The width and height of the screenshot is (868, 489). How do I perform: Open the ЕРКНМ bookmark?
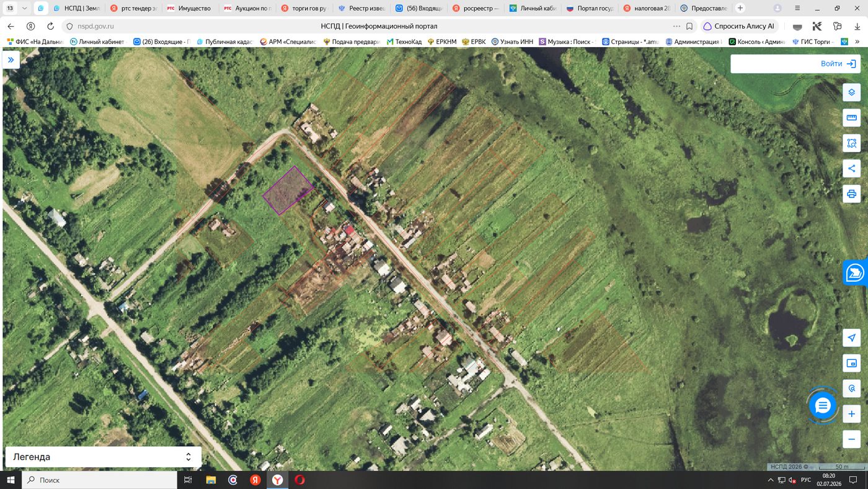(x=441, y=42)
